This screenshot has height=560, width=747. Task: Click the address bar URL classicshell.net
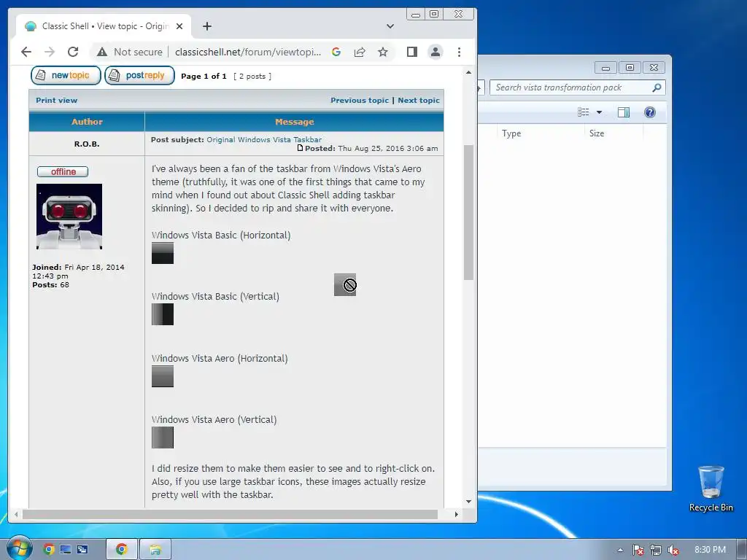click(x=248, y=52)
